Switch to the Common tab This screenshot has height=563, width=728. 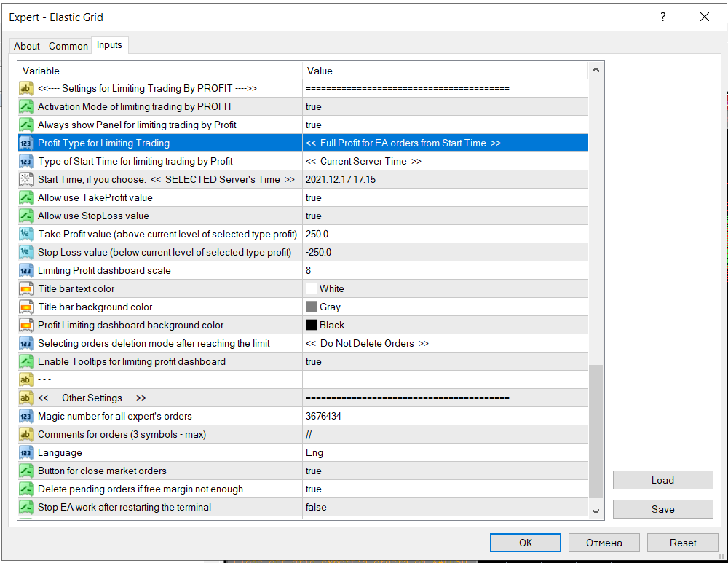pyautogui.click(x=68, y=46)
